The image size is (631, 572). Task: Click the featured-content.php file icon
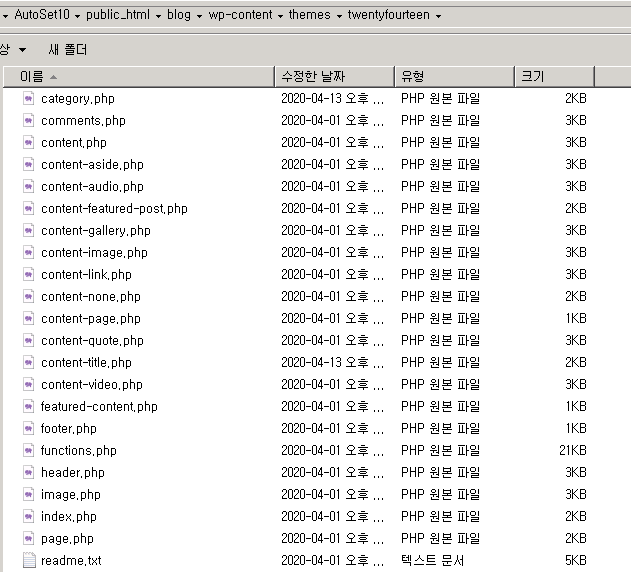coord(29,407)
